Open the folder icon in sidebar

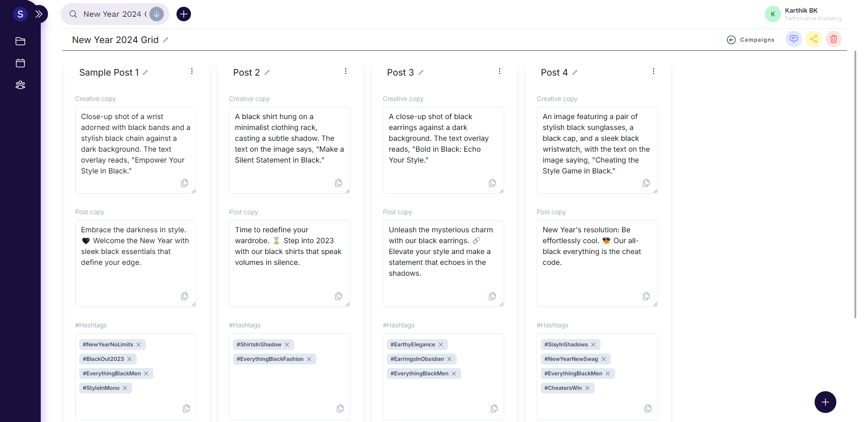(x=20, y=41)
